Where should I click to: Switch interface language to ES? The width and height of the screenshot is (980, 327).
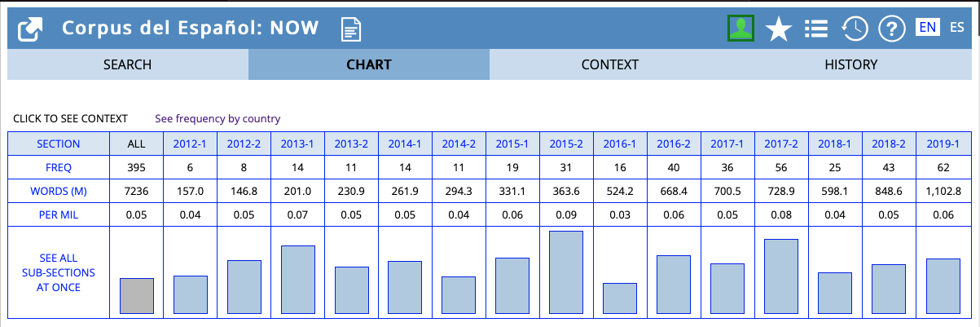pos(957,28)
